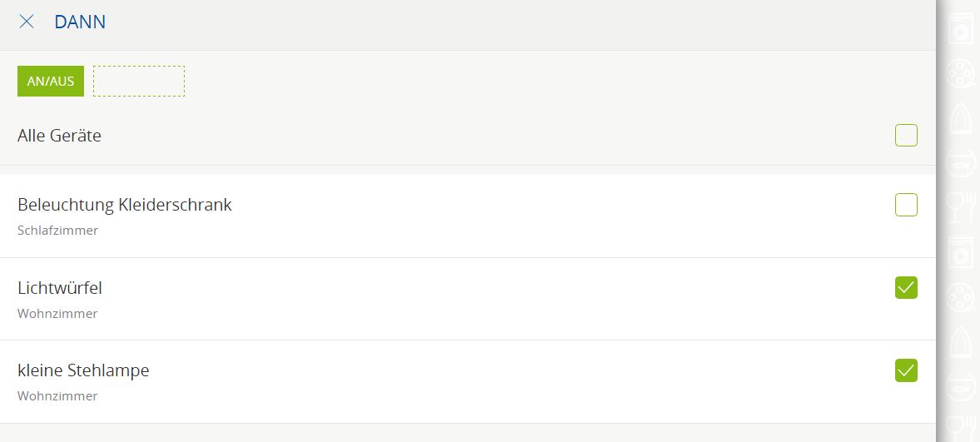This screenshot has width=980, height=442.
Task: Click the Lichtwürfel device name
Action: [60, 288]
